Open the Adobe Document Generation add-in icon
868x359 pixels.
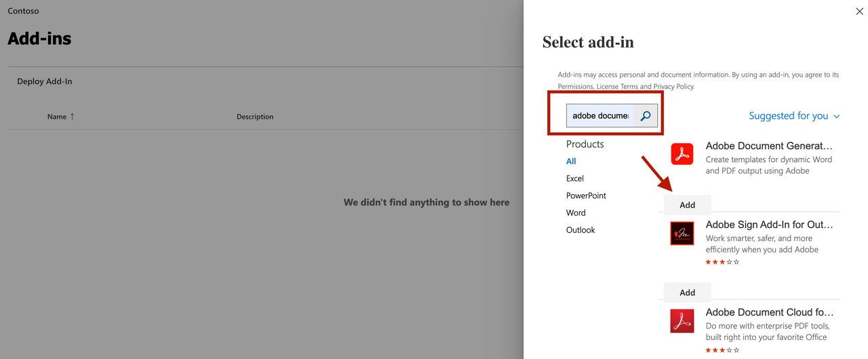(x=682, y=154)
